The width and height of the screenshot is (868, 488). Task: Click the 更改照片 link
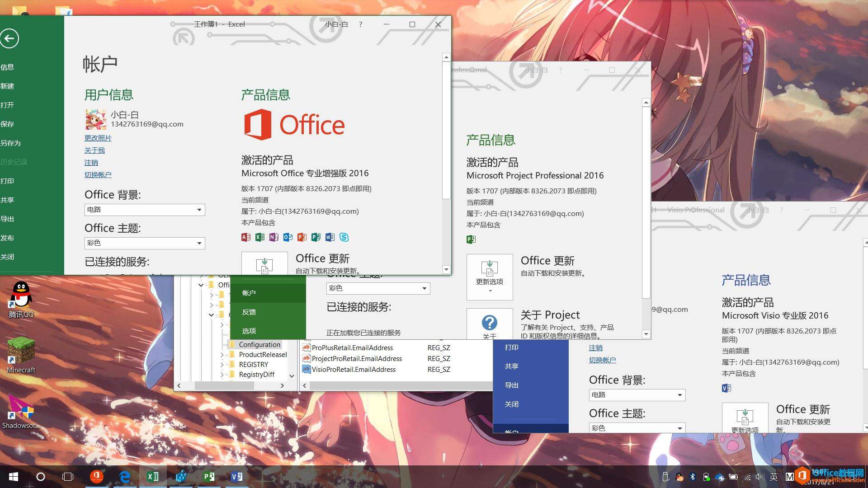[98, 138]
